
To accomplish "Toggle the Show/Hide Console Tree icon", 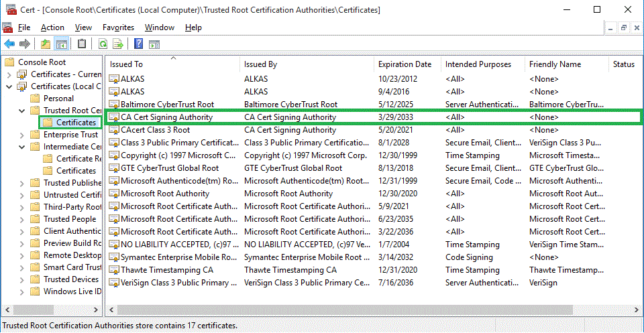I will (61, 44).
